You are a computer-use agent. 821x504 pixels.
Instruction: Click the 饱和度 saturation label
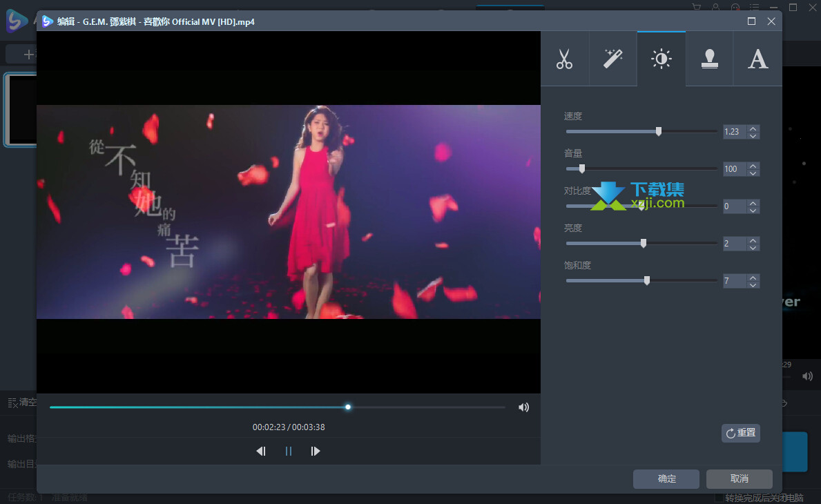pos(577,265)
